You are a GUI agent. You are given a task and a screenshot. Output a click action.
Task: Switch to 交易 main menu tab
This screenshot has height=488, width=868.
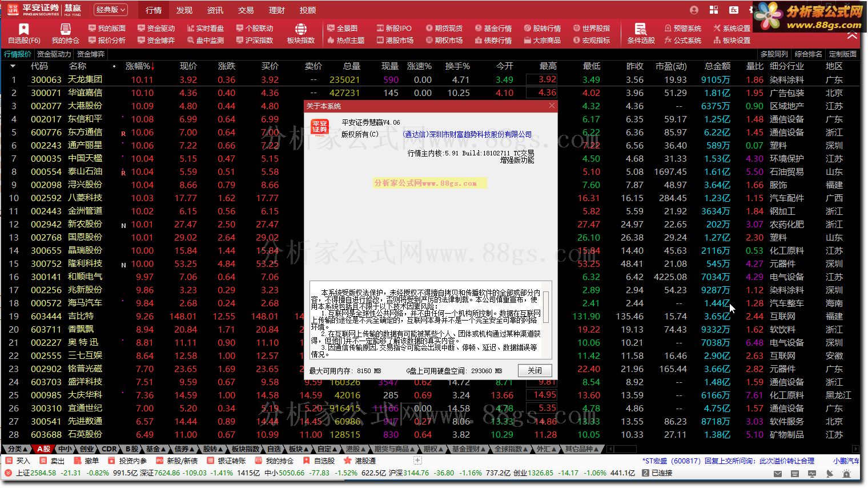246,10
